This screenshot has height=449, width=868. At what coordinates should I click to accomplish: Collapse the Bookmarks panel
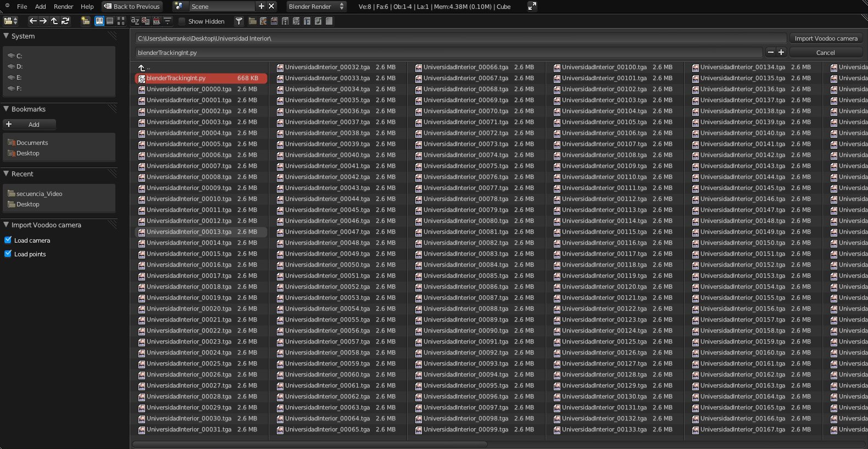click(x=7, y=109)
